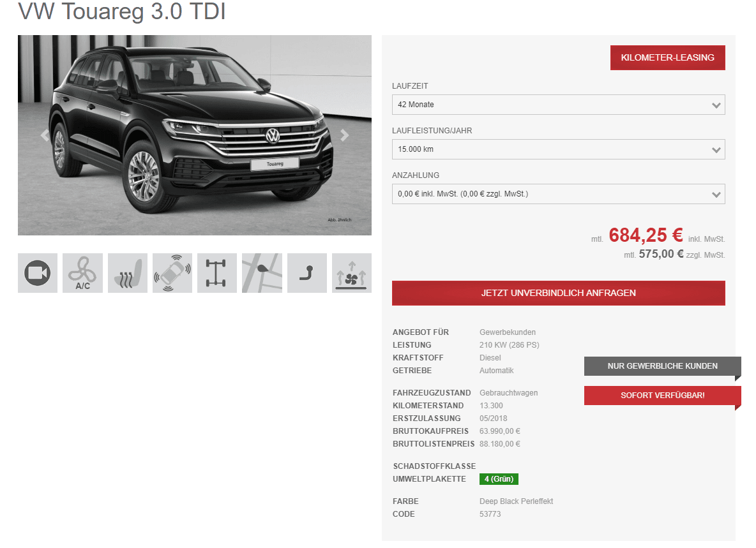Click the green 4 (Grün) Umweltplakette badge

pyautogui.click(x=499, y=479)
